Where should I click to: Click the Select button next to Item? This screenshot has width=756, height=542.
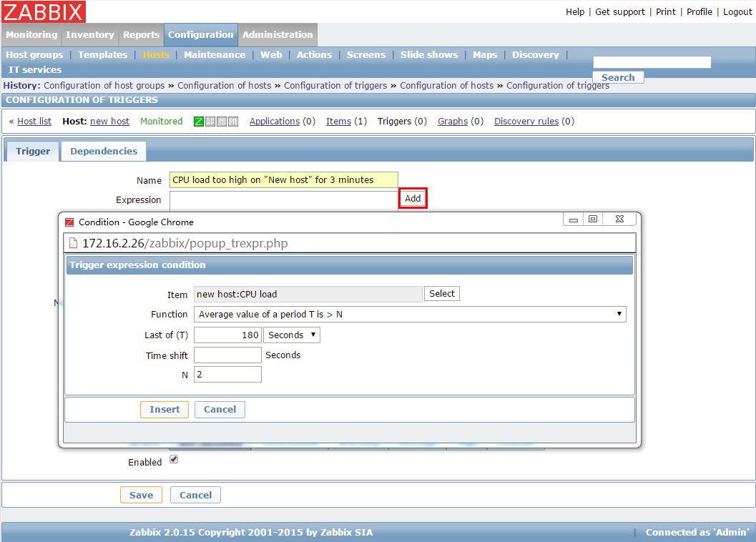coord(442,294)
